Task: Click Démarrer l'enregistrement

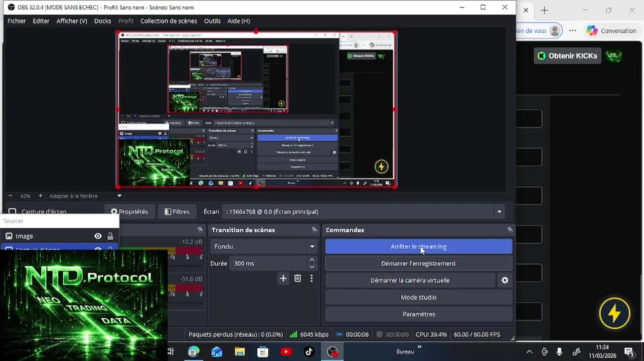Action: [418, 263]
